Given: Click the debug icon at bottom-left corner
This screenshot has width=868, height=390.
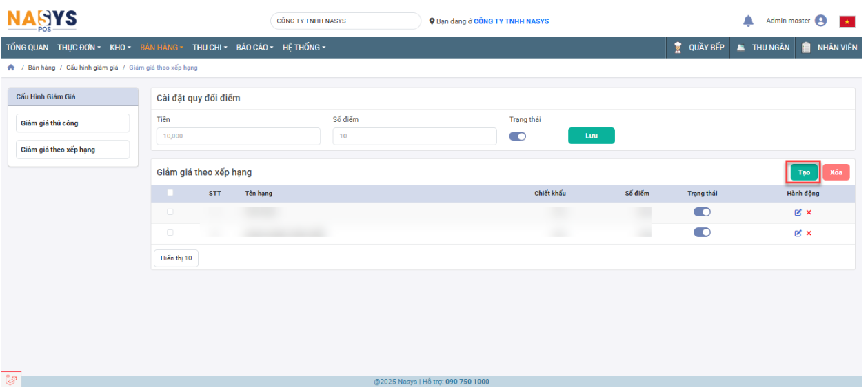Looking at the screenshot, I should point(10,380).
